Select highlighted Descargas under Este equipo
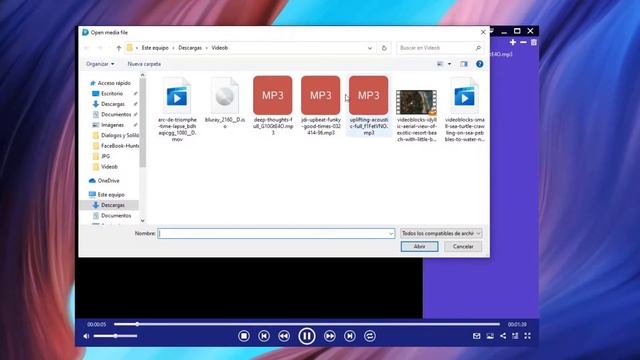 click(113, 205)
